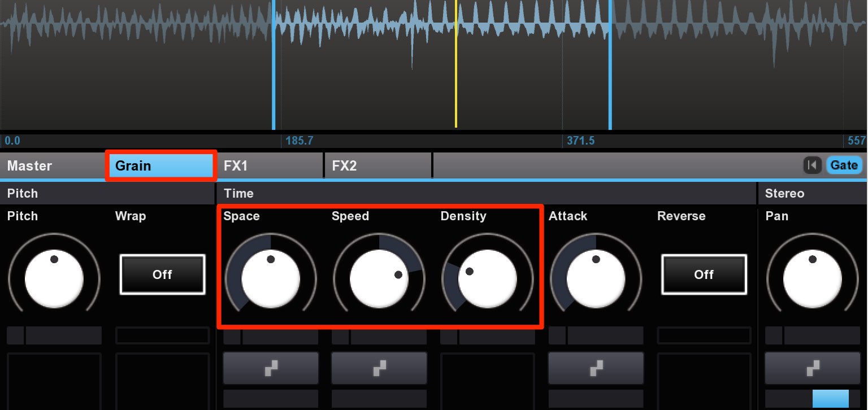This screenshot has width=868, height=410.
Task: Open the FX1 tab
Action: [x=270, y=165]
